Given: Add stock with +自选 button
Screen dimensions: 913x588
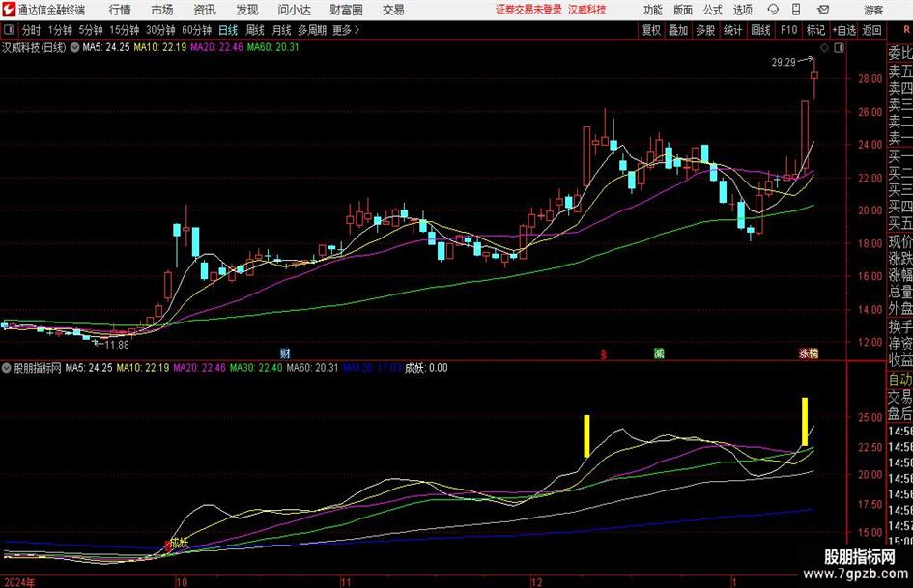Looking at the screenshot, I should (x=843, y=30).
